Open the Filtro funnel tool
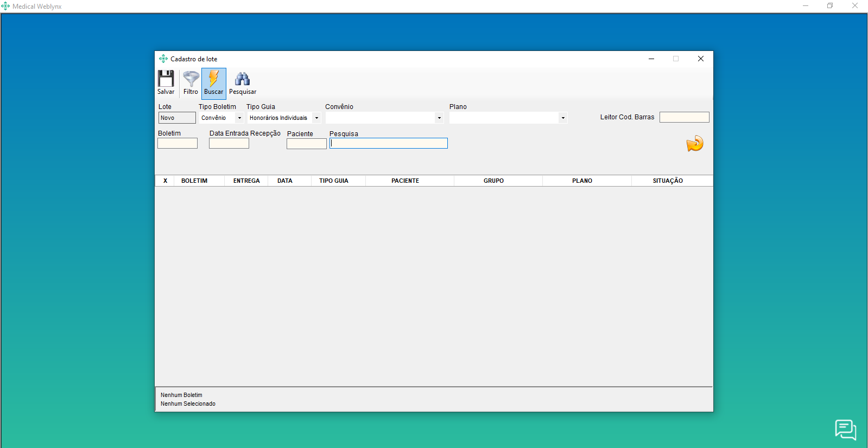 coord(191,79)
